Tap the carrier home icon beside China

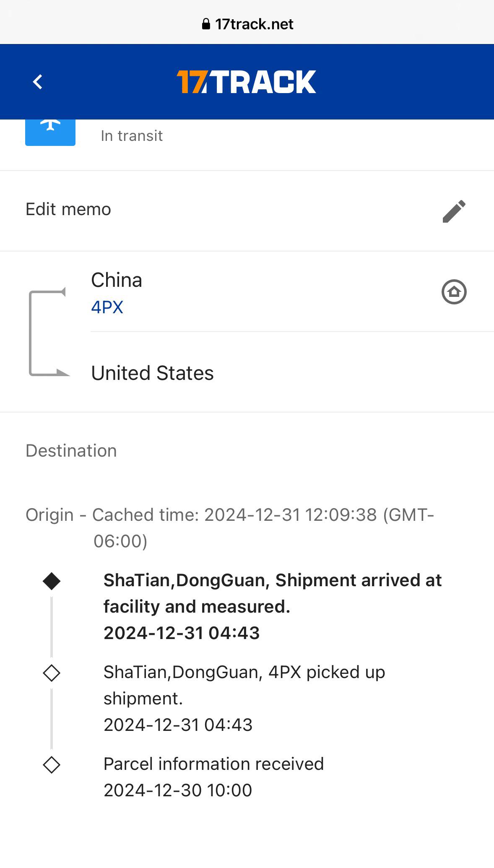(454, 292)
